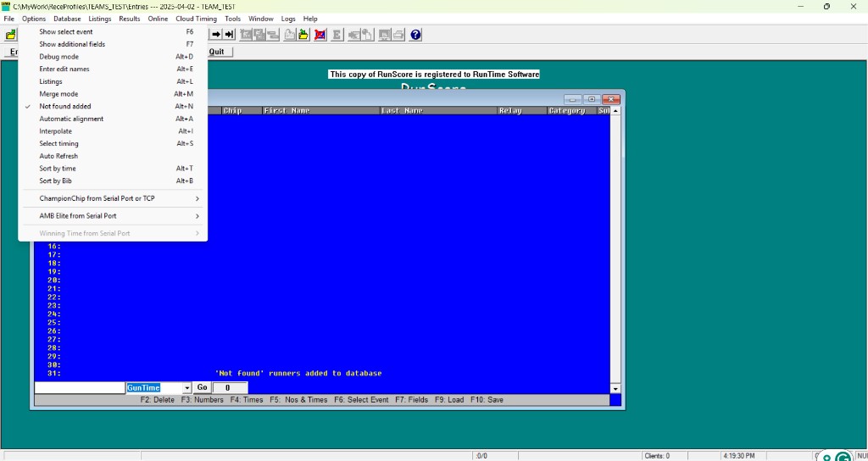Viewport: 868px width, 461px height.
Task: Click scrollbar up arrow in entries window
Action: tap(615, 111)
